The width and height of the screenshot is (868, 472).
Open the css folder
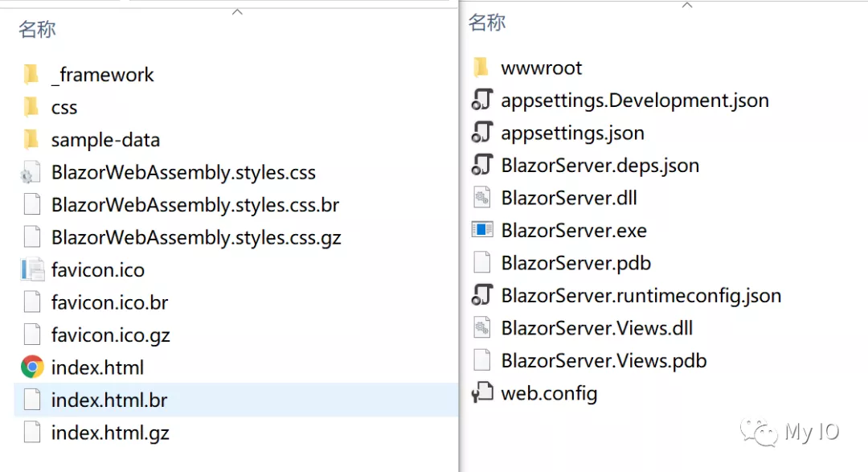(63, 107)
